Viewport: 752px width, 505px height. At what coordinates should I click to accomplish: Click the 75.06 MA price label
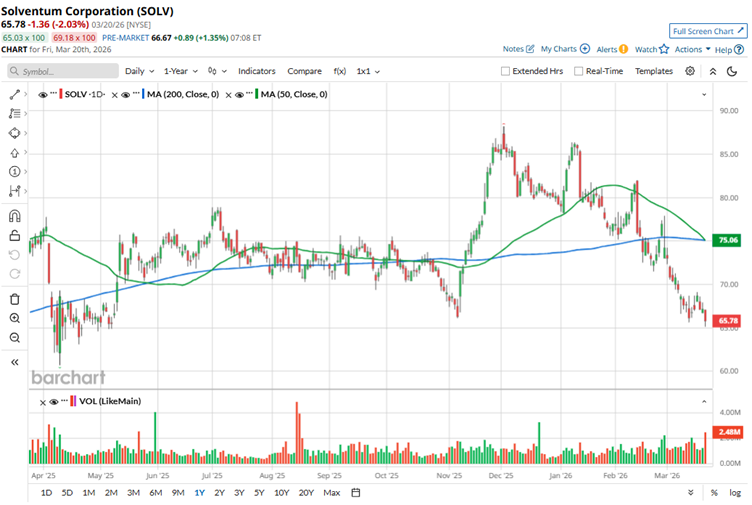(728, 240)
